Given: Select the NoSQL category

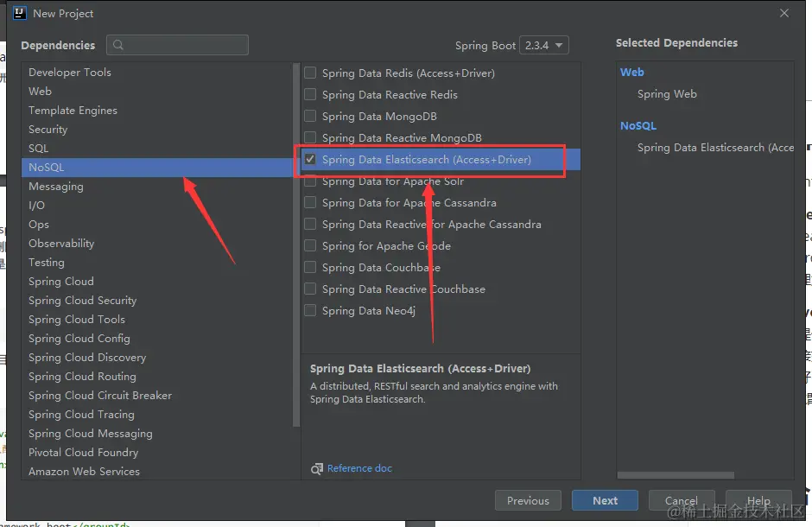Looking at the screenshot, I should 157,168.
